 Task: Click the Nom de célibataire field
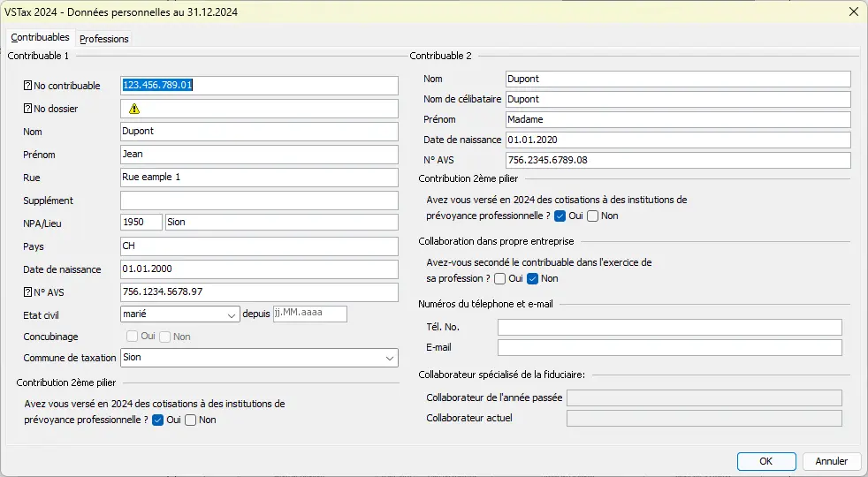[678, 99]
